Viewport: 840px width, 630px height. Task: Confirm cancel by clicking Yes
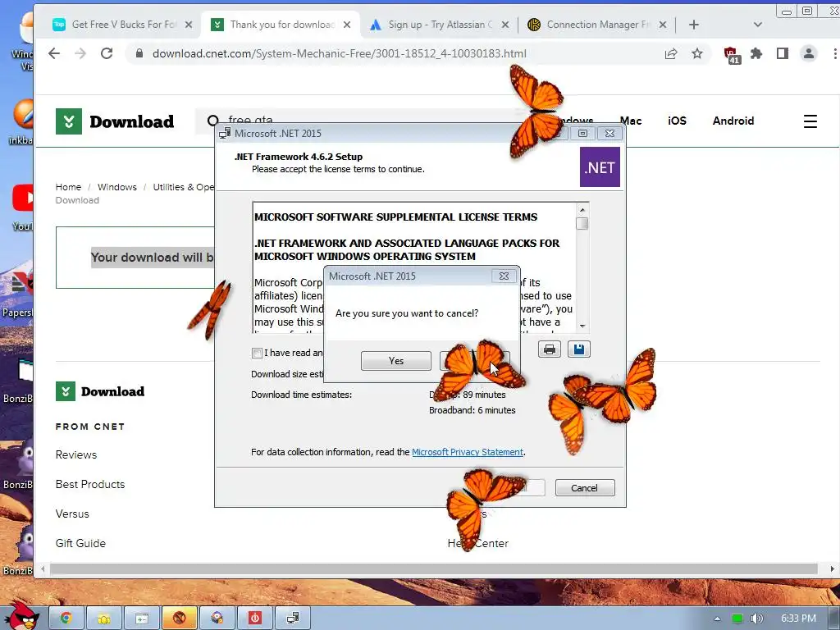pyautogui.click(x=396, y=361)
